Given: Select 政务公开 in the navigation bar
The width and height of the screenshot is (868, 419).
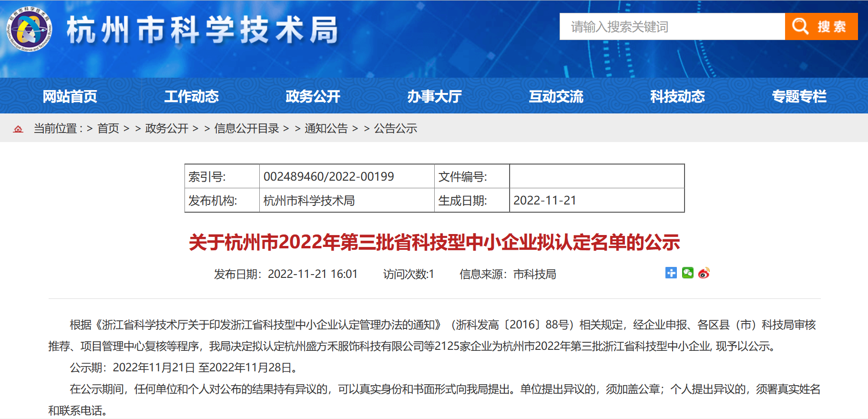Looking at the screenshot, I should 313,96.
